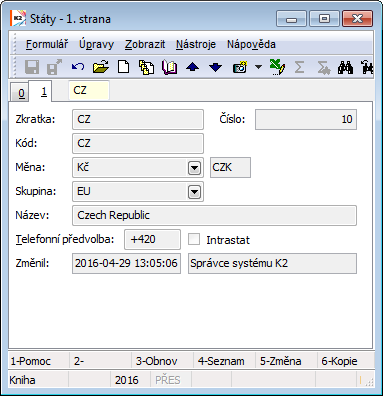The width and height of the screenshot is (383, 396).
Task: Click the 6-Kopie function key button
Action: click(346, 361)
